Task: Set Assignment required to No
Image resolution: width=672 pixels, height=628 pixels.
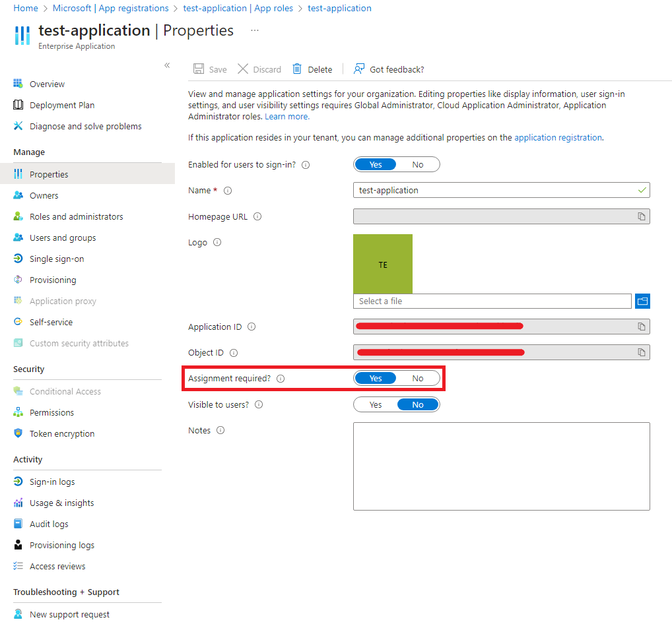Action: click(x=417, y=378)
